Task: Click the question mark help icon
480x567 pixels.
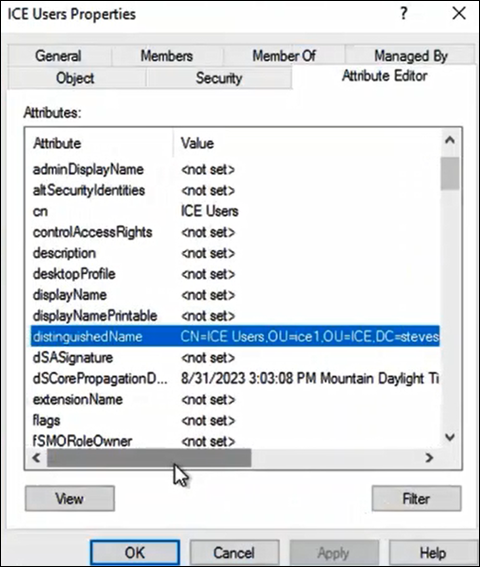Action: tap(404, 14)
